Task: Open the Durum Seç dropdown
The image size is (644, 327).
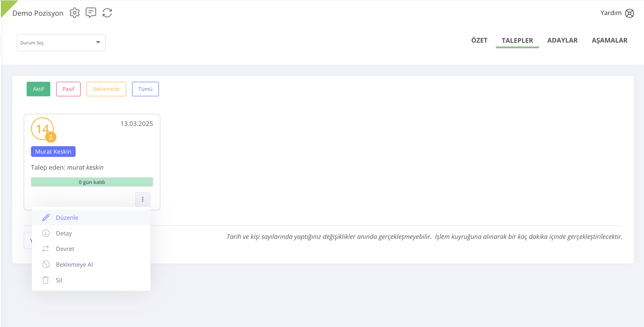Action: click(57, 43)
